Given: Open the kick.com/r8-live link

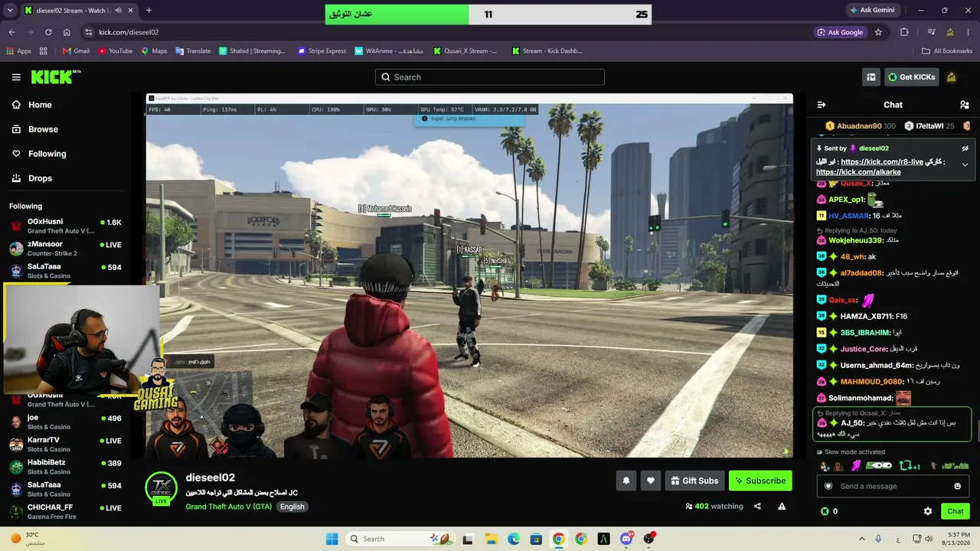Looking at the screenshot, I should [881, 162].
